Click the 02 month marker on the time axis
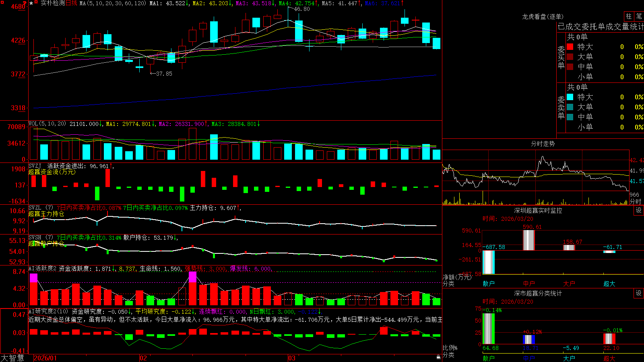This screenshot has height=362, width=644. [x=143, y=358]
